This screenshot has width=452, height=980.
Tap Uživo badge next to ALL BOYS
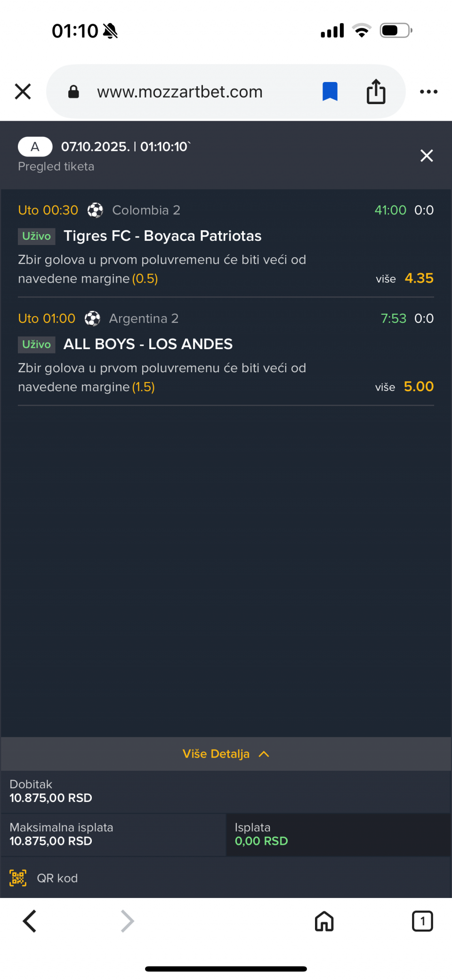37,344
